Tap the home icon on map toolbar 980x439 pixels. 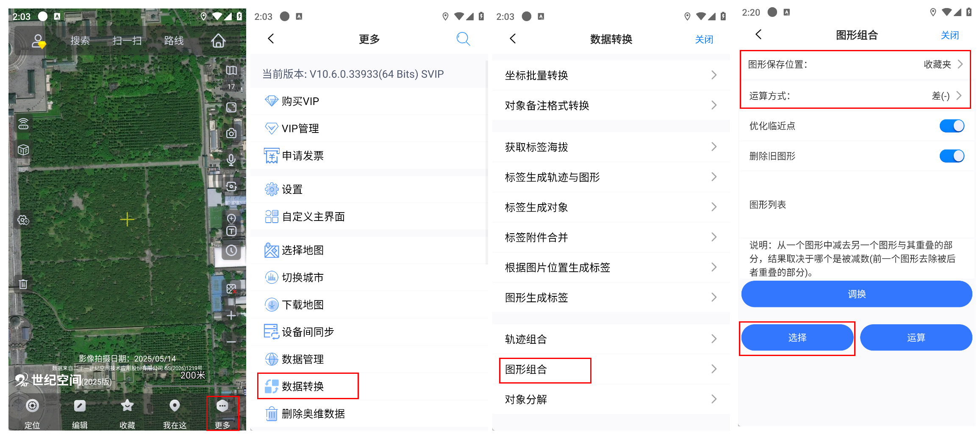pyautogui.click(x=218, y=41)
